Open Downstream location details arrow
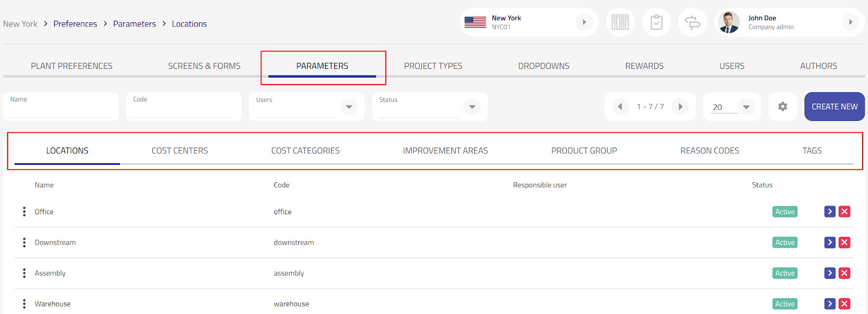 (x=829, y=242)
